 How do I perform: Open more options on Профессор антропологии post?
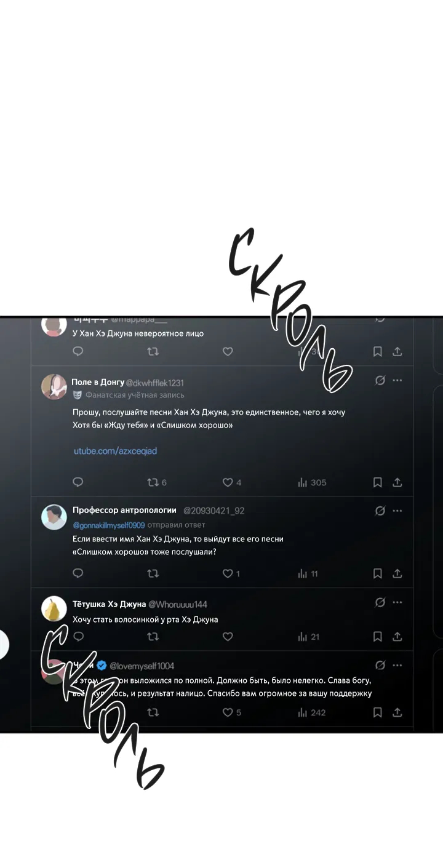pos(397,511)
